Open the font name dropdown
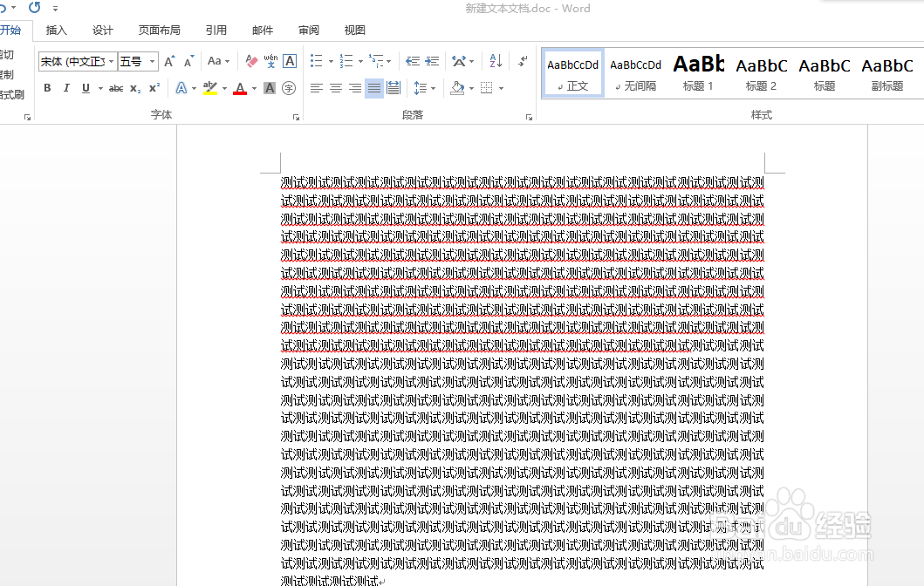This screenshot has height=586, width=924. (112, 61)
